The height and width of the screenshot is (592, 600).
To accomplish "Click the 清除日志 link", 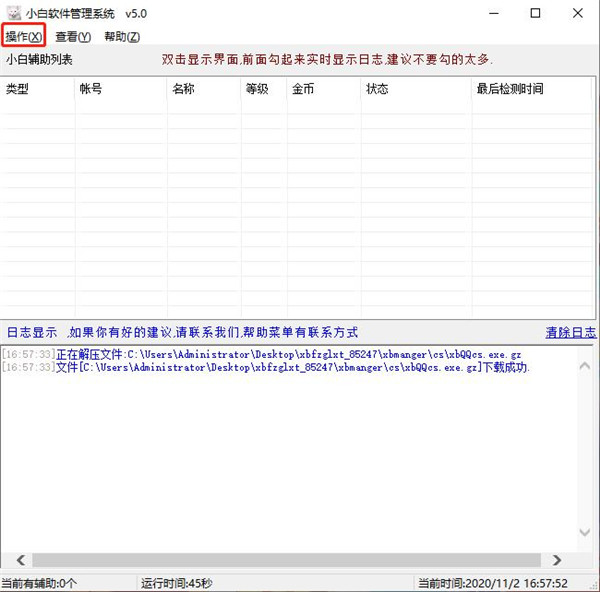I will (x=570, y=333).
